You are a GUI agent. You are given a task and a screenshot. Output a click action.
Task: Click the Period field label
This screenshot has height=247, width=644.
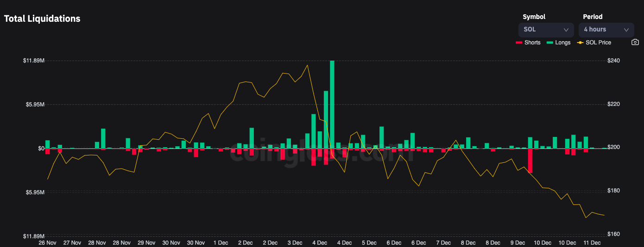pos(593,17)
